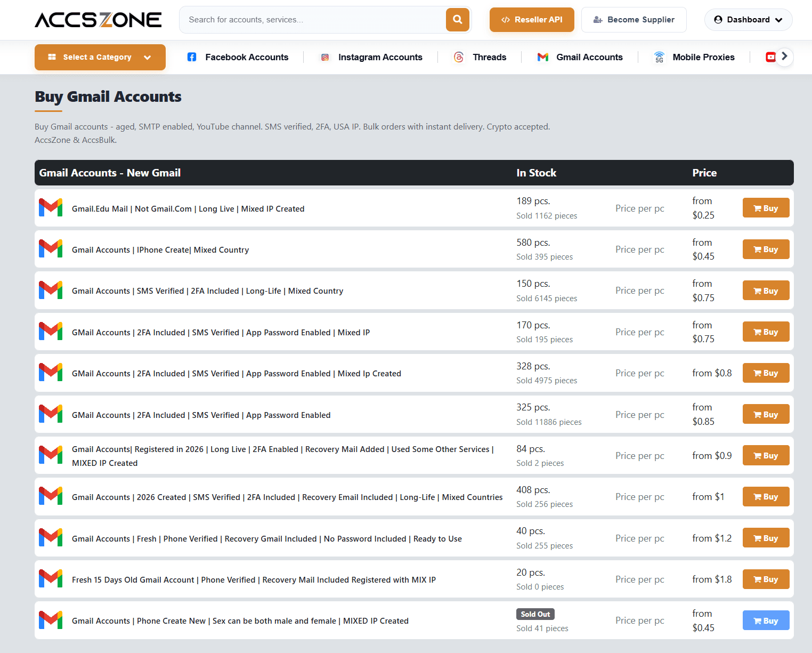This screenshot has width=812, height=653.
Task: Click 'Sold 11886 pieces' text
Action: (x=549, y=422)
